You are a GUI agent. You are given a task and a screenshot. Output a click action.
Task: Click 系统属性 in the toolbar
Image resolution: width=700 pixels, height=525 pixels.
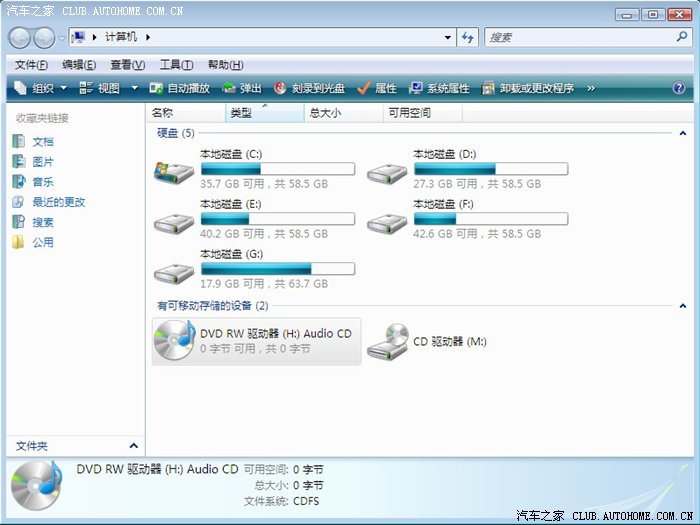pyautogui.click(x=439, y=88)
